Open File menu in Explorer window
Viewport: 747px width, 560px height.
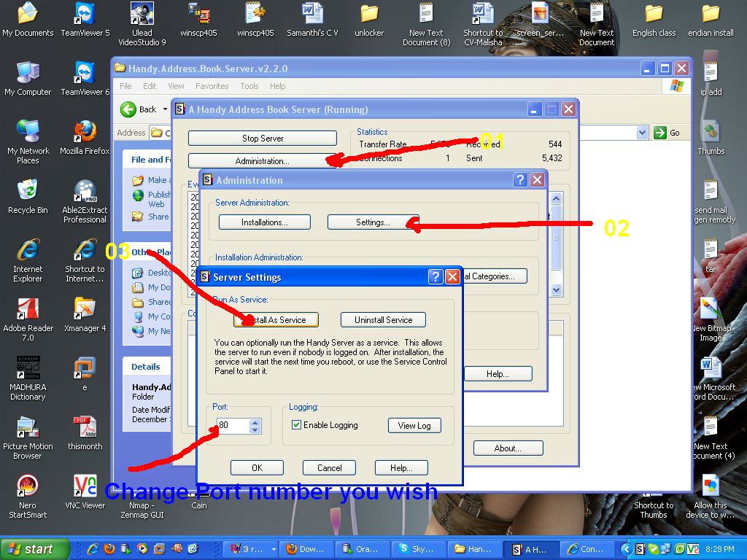tap(125, 86)
